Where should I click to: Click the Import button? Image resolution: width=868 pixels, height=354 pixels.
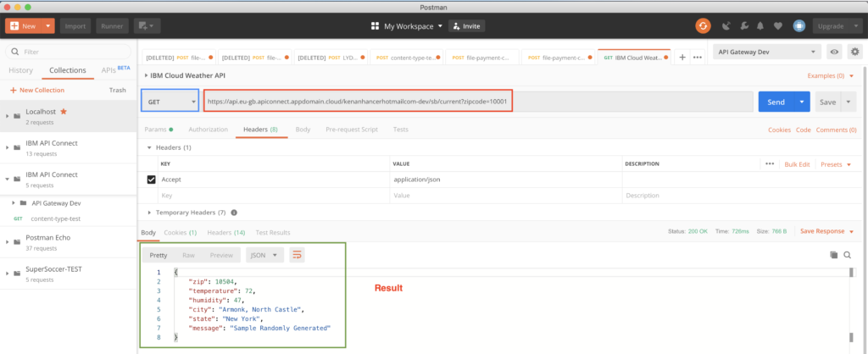[75, 26]
